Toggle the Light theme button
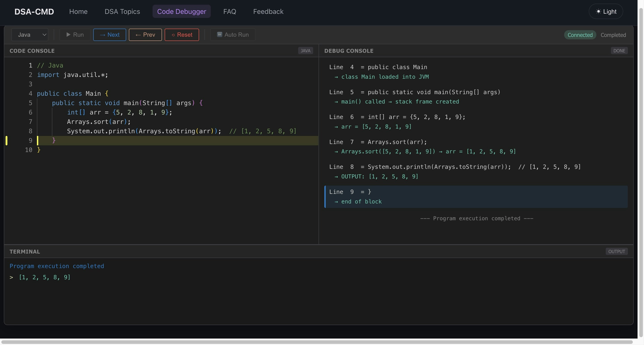644x345 pixels. 606,11
